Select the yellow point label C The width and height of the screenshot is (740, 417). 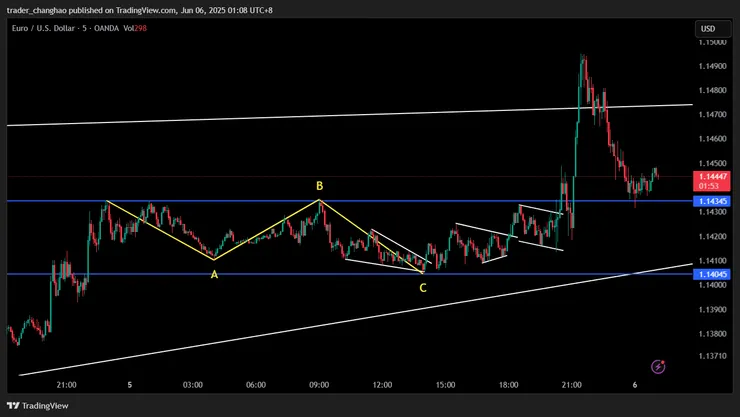pos(423,288)
